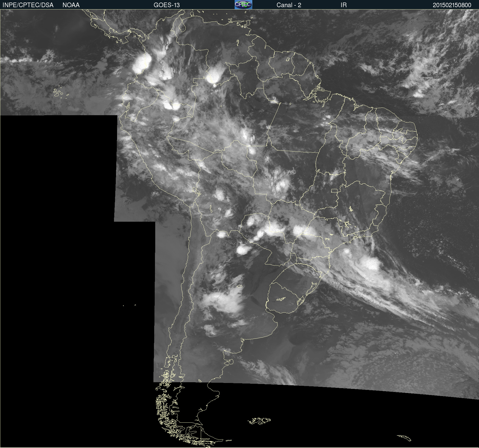The image size is (479, 448).
Task: Click the CPTEC logo in header
Action: (243, 5)
